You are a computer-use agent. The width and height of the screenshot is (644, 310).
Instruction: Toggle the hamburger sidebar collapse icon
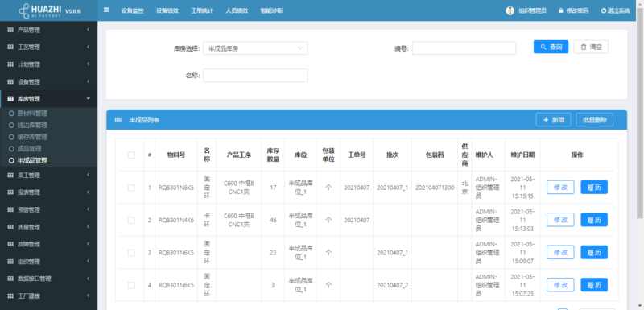pos(106,10)
